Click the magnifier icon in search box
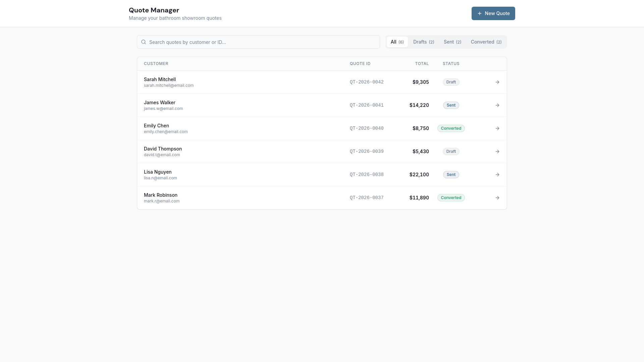644x362 pixels. pyautogui.click(x=144, y=42)
